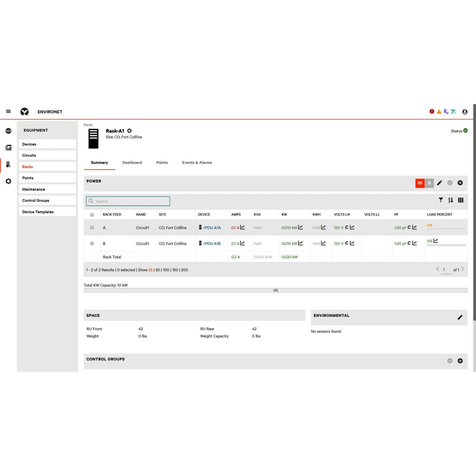This screenshot has width=476, height=476.
Task: Click the filter icon above the power table
Action: click(x=441, y=200)
